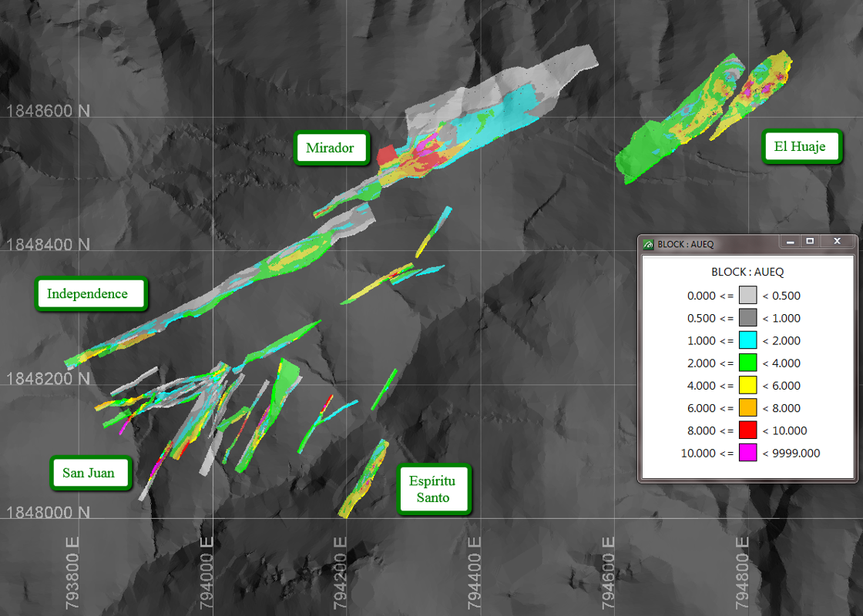
Task: Pick the cyan 1.000–2.000 legend swatch
Action: [x=747, y=340]
